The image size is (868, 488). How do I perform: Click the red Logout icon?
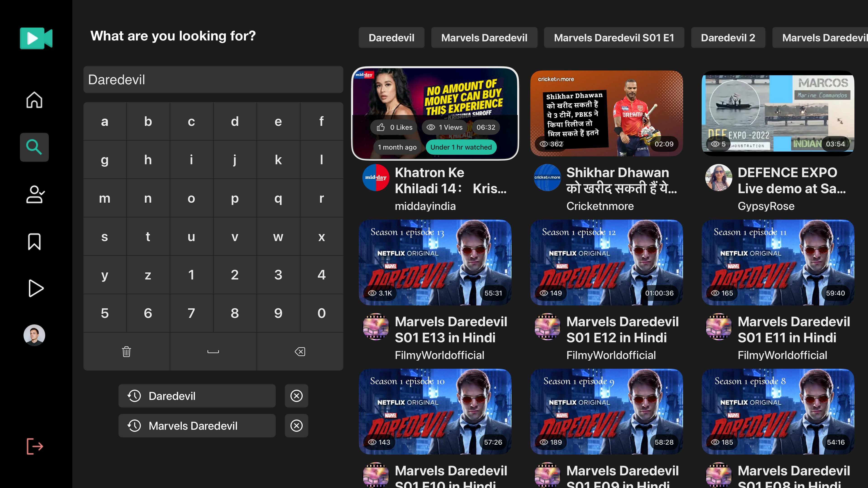(35, 446)
